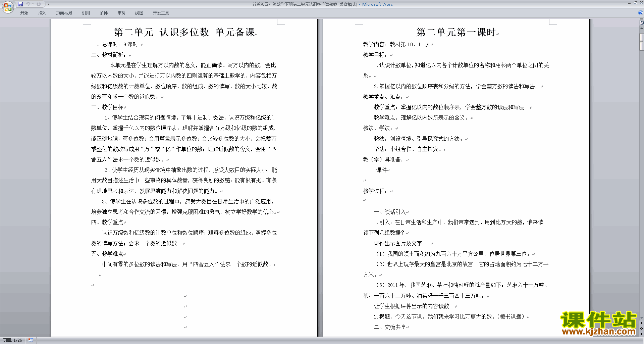
Task: Expand Customize Quick Access Toolbar dropdown
Action: pyautogui.click(x=48, y=4)
